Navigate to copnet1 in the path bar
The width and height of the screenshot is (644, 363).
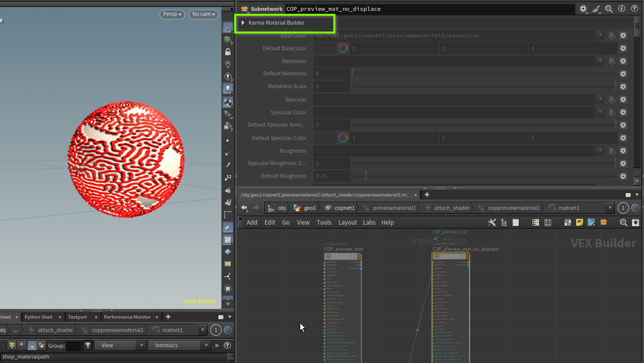click(340, 208)
